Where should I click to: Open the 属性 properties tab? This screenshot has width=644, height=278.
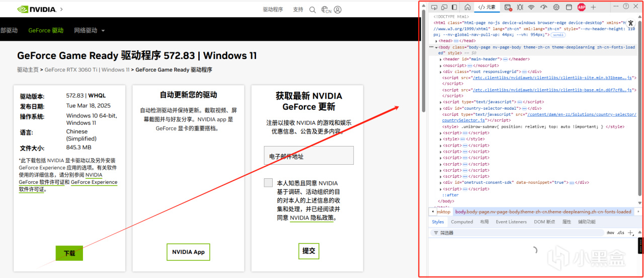pos(567,222)
